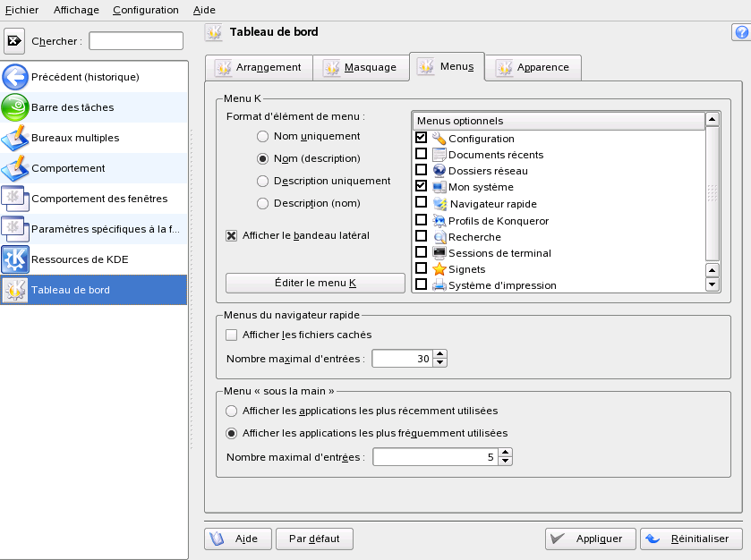Screen dimensions: 751x560
Task: Click the Signets star icon
Action: tap(439, 269)
